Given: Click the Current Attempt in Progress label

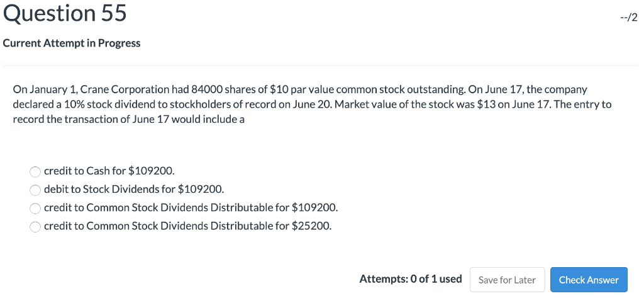Looking at the screenshot, I should (72, 43).
